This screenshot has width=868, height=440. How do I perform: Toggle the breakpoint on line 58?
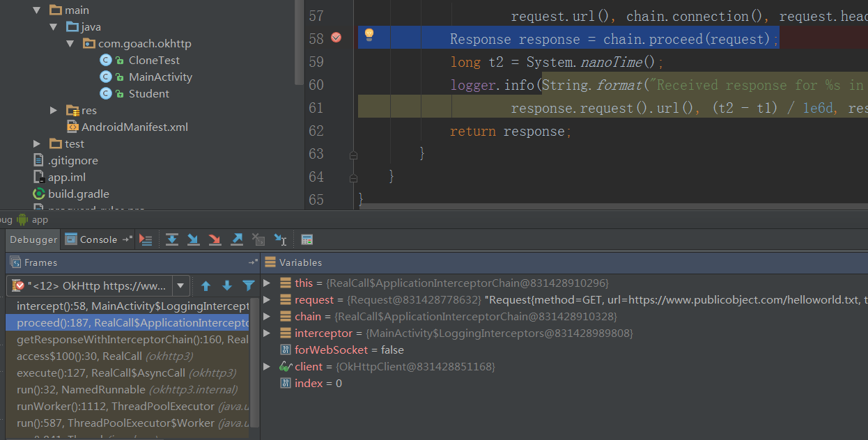click(336, 38)
